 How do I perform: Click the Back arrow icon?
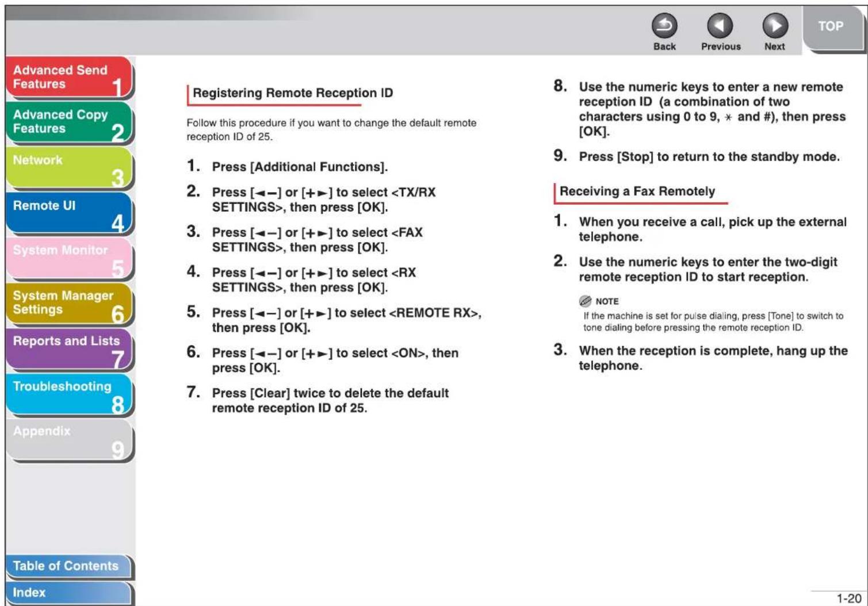coord(664,26)
